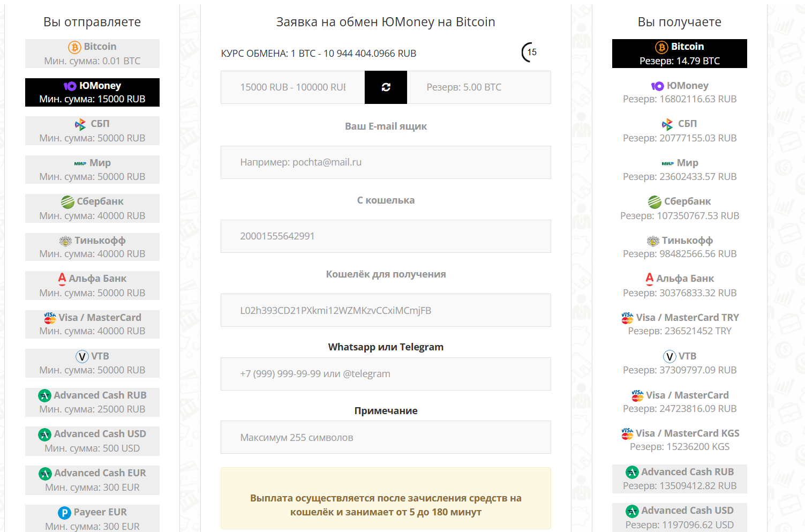
Task: Click the Мир logo in the receive column
Action: pyautogui.click(x=668, y=163)
